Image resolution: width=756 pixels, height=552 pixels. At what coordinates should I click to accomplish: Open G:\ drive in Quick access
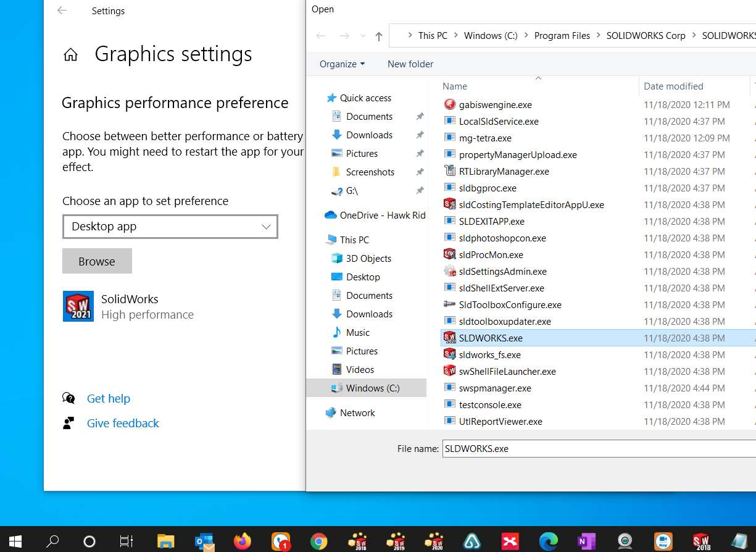352,191
